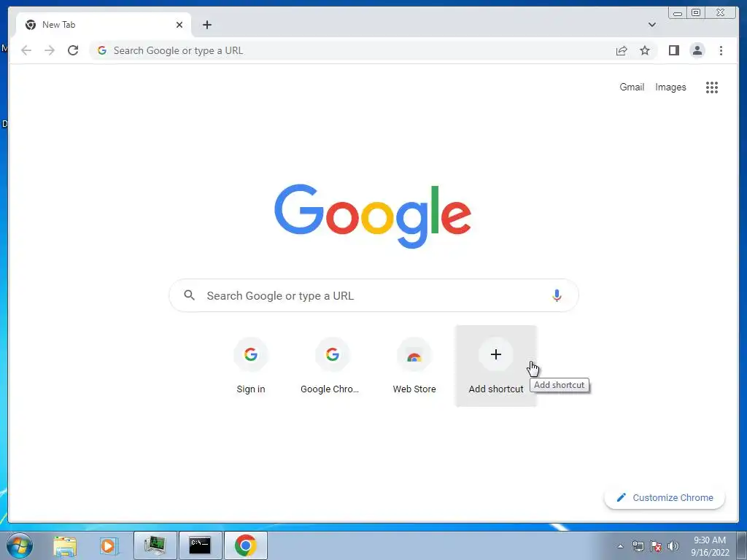This screenshot has width=747, height=560.
Task: Open the Images link
Action: click(x=670, y=87)
